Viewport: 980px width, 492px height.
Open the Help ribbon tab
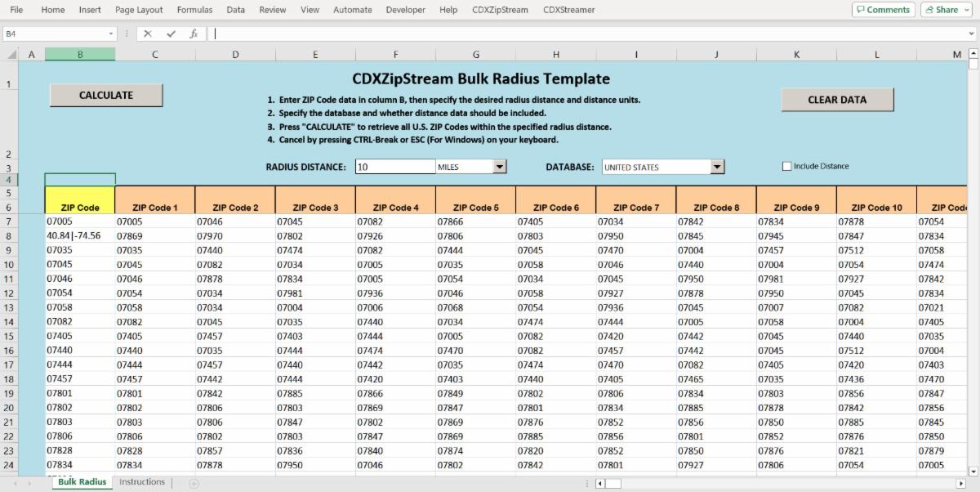448,10
